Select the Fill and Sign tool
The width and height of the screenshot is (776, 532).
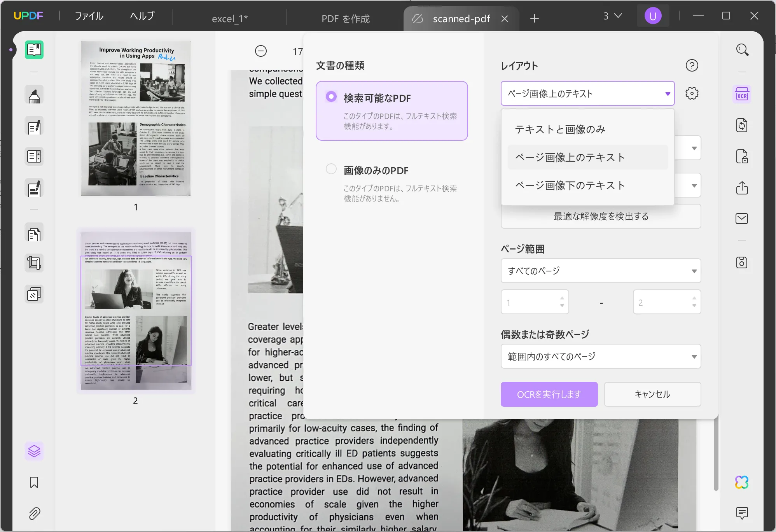(x=34, y=188)
